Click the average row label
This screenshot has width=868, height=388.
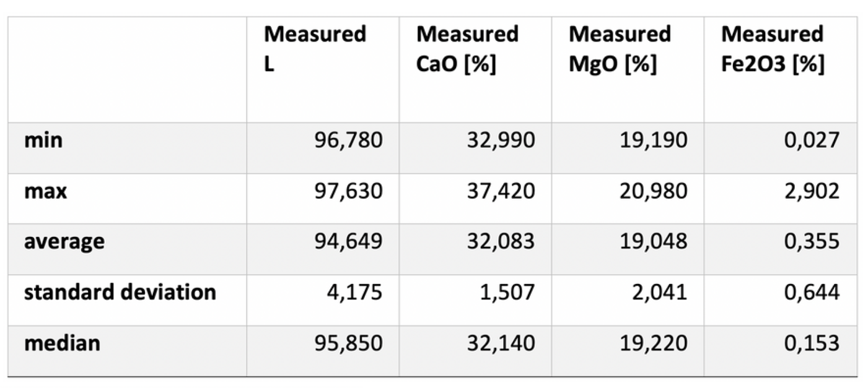[x=64, y=241]
